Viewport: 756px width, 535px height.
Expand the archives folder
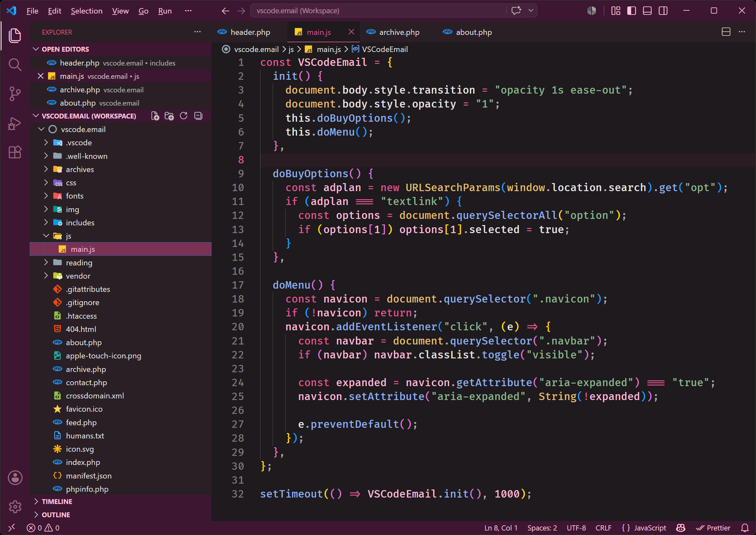point(120,169)
